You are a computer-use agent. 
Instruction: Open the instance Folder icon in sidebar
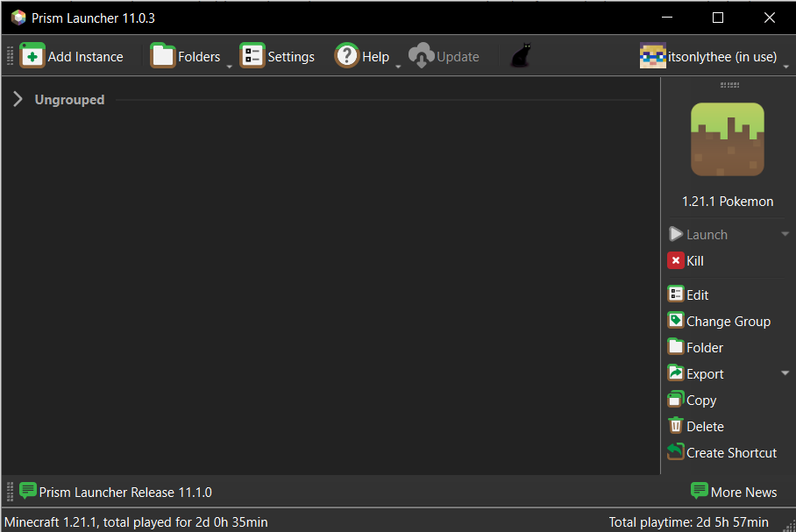click(676, 347)
